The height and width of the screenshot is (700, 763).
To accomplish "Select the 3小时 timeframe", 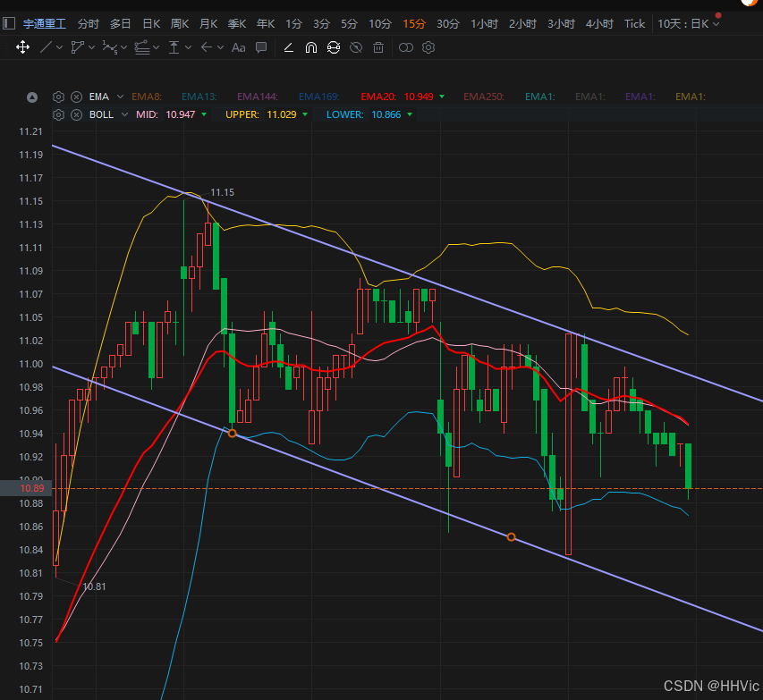I will click(x=561, y=24).
